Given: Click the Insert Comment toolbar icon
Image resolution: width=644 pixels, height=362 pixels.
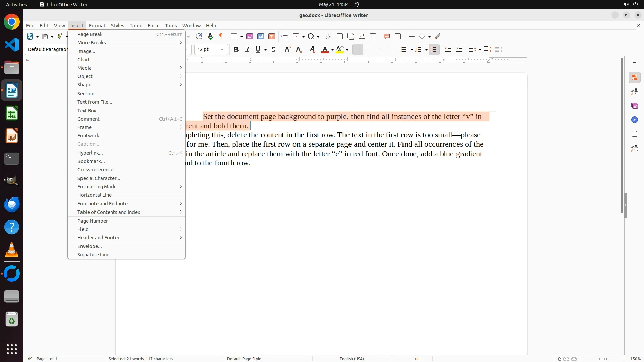Looking at the screenshot, I should point(387,36).
